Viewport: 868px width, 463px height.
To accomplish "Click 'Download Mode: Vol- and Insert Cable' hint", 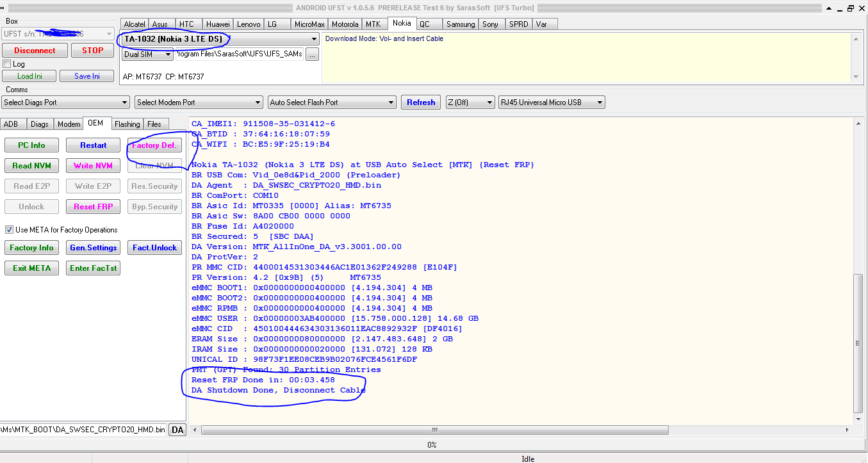I will pyautogui.click(x=384, y=38).
